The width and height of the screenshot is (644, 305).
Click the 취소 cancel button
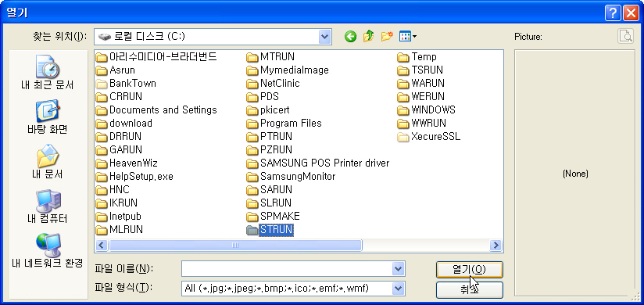[470, 289]
